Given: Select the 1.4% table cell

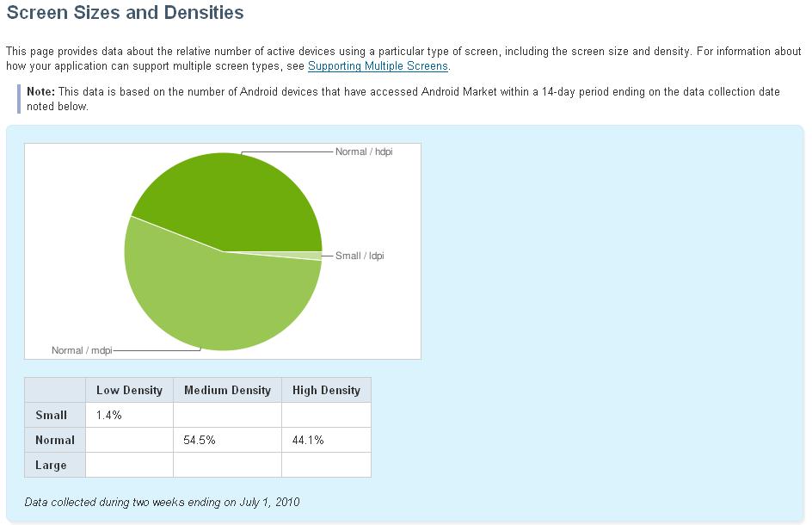Looking at the screenshot, I should 130,415.
